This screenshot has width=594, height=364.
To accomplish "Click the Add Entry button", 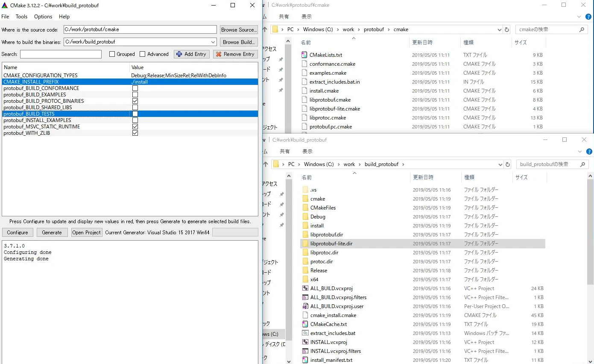I will click(x=191, y=54).
